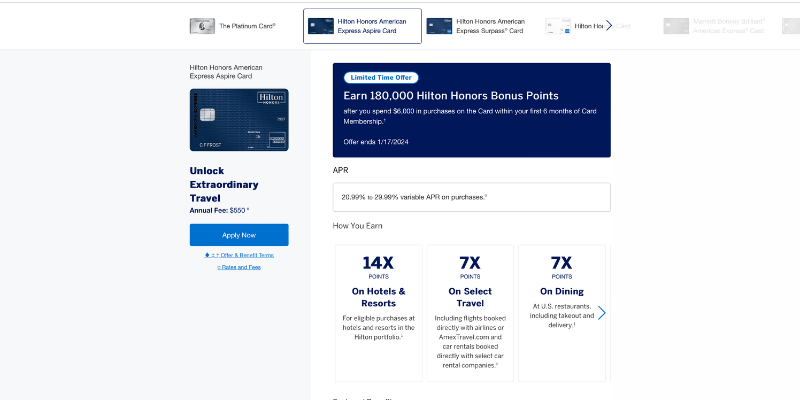Image resolution: width=800 pixels, height=400 pixels.
Task: Select Hilton Honors Aspire Card tab label
Action: pos(374,26)
